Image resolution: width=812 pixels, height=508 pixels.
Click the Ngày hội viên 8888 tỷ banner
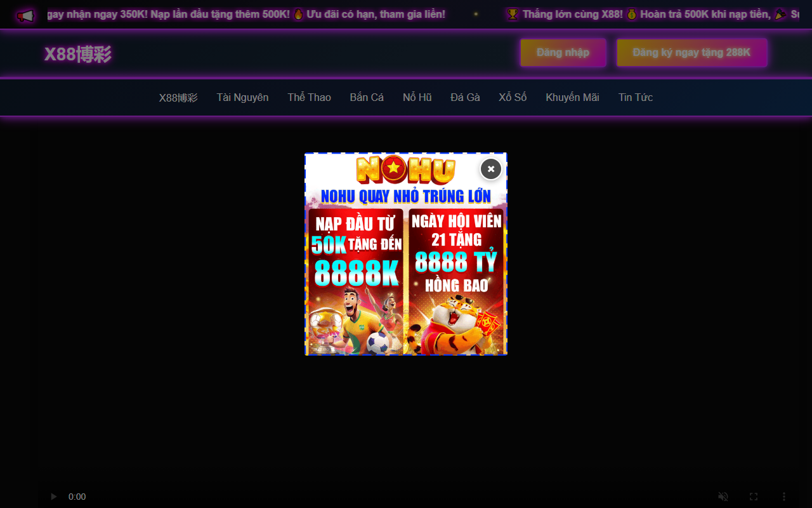coord(456,281)
